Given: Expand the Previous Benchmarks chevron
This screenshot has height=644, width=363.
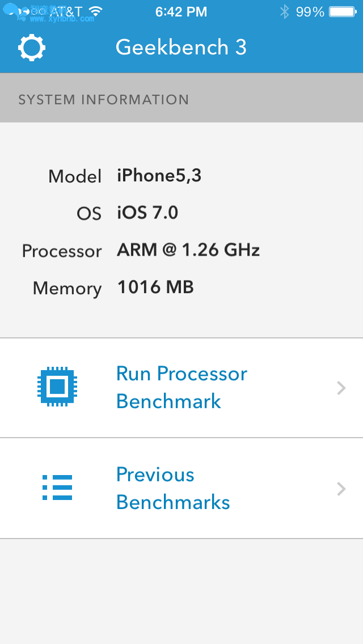Looking at the screenshot, I should [341, 489].
